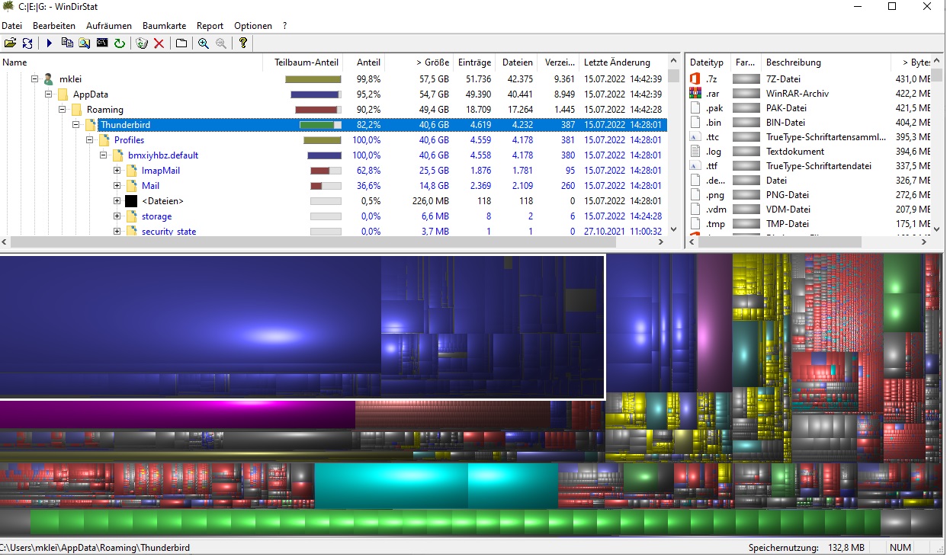This screenshot has width=950, height=560.
Task: Click the '25,5 GB' size of ImapMail
Action: (434, 171)
